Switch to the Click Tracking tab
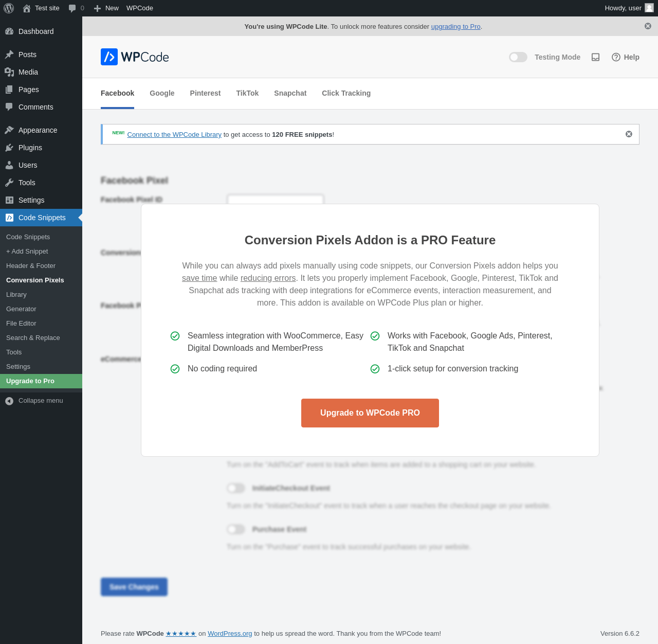 pos(346,93)
